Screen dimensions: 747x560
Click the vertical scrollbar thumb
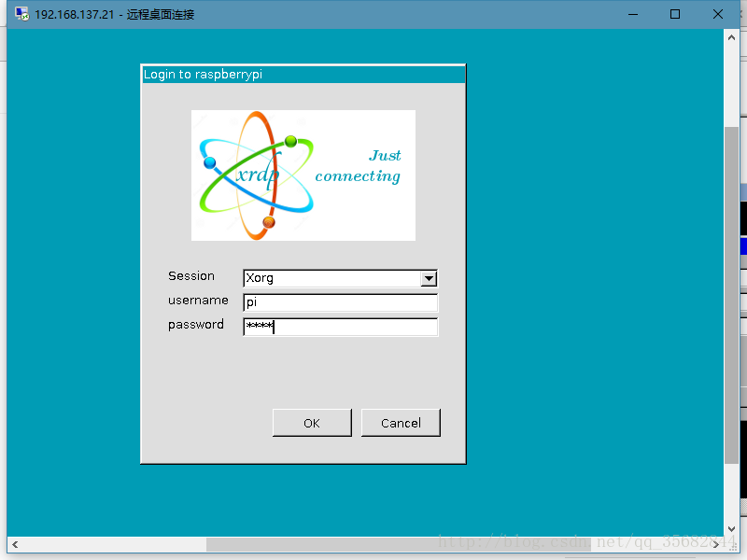(731, 295)
